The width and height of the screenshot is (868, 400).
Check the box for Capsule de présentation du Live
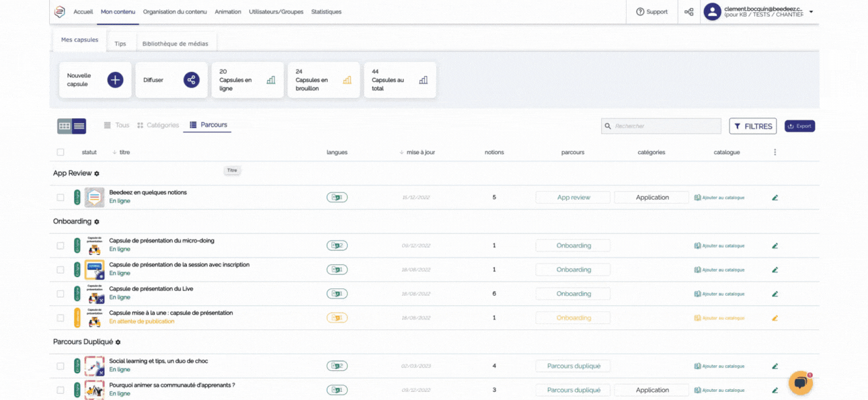pos(61,294)
